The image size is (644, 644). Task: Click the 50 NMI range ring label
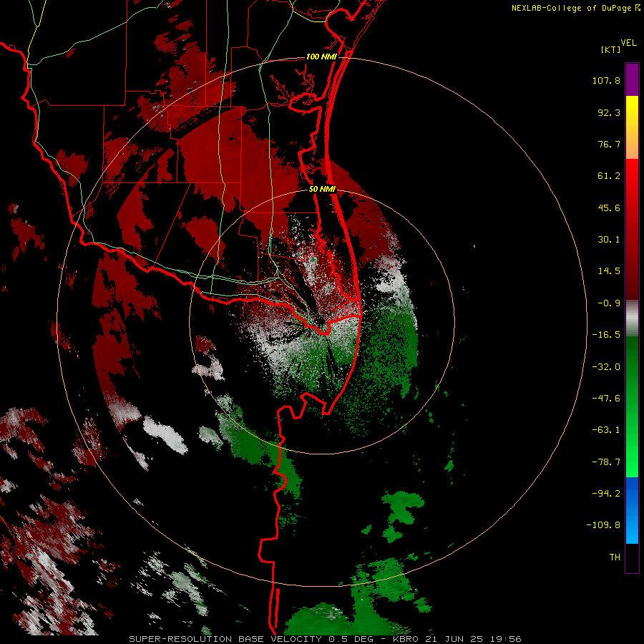click(x=323, y=189)
